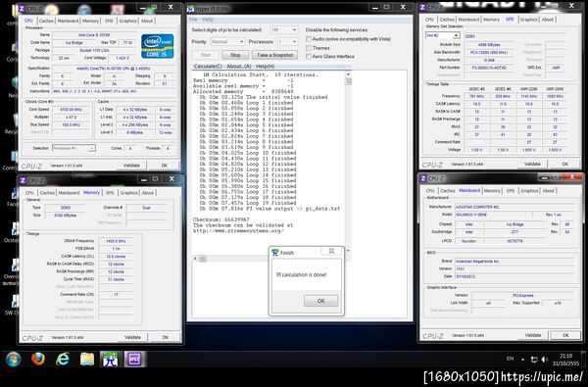Click the volume speaker tray icon
Image resolution: width=588 pixels, height=387 pixels.
click(x=545, y=360)
